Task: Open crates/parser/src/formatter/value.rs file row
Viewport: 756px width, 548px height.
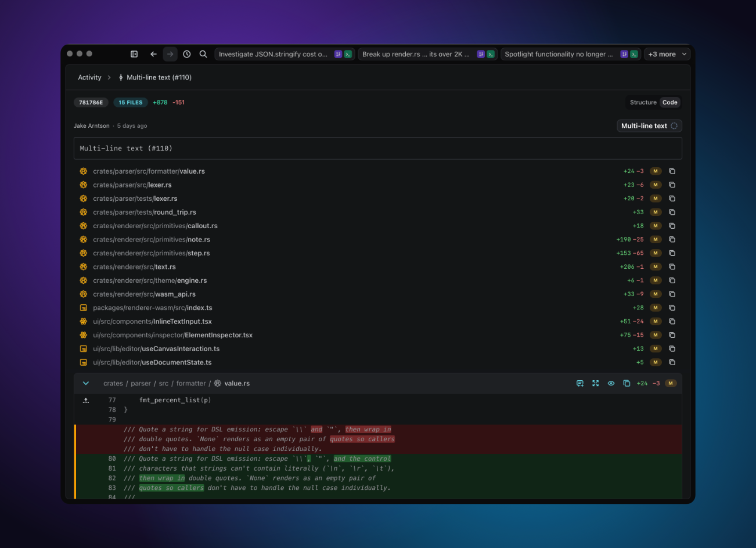Action: pyautogui.click(x=377, y=171)
